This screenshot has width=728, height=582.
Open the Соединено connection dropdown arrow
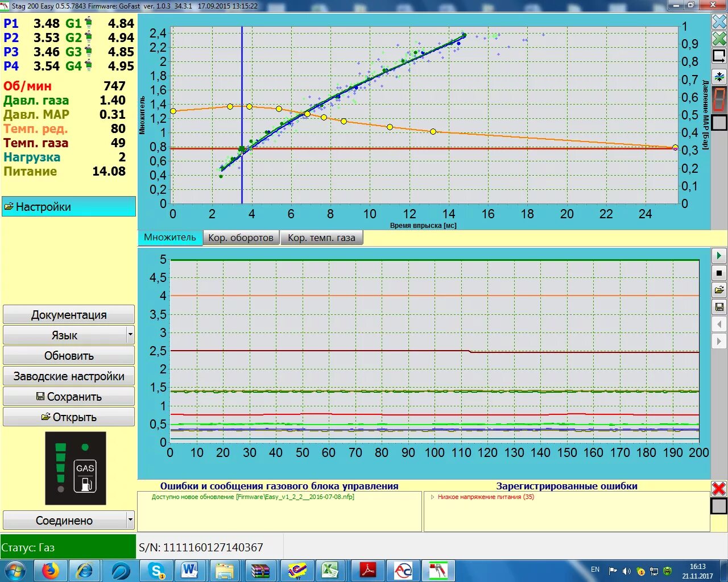tap(130, 520)
